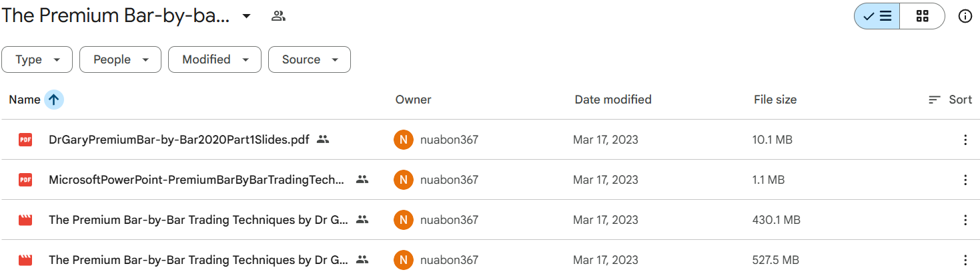Open more actions for the 10.1 MB file
This screenshot has height=274, width=980.
tap(965, 140)
